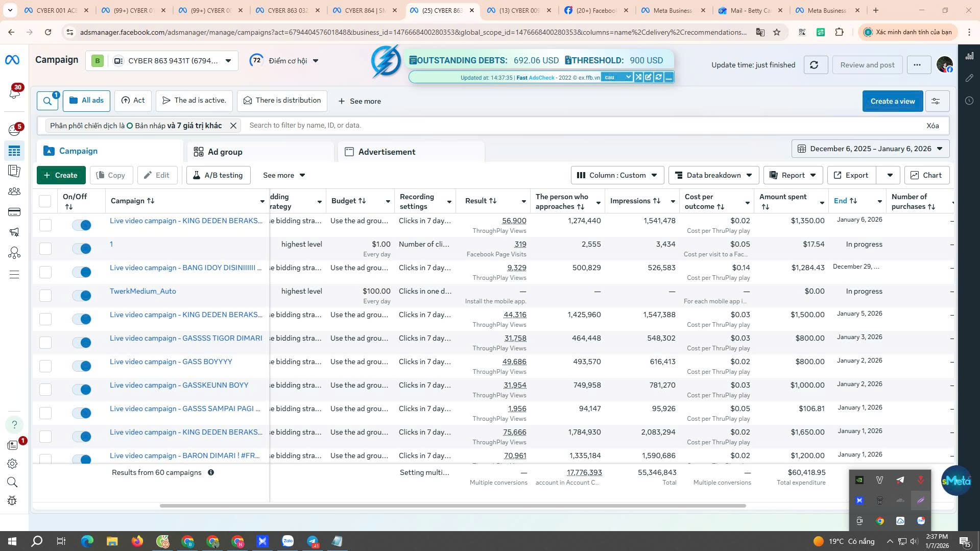The image size is (980, 551).
Task: Select The ad is active view
Action: 194,101
